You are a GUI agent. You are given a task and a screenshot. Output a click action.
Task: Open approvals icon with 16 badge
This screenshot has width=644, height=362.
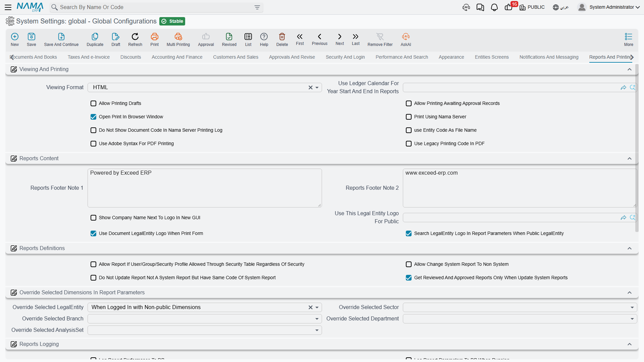click(509, 7)
